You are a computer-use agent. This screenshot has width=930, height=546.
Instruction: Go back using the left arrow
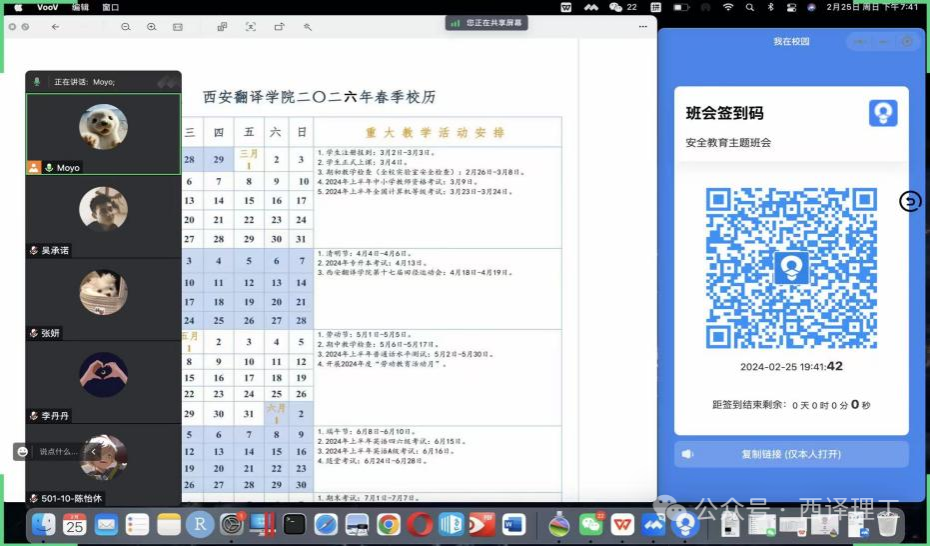pos(56,27)
